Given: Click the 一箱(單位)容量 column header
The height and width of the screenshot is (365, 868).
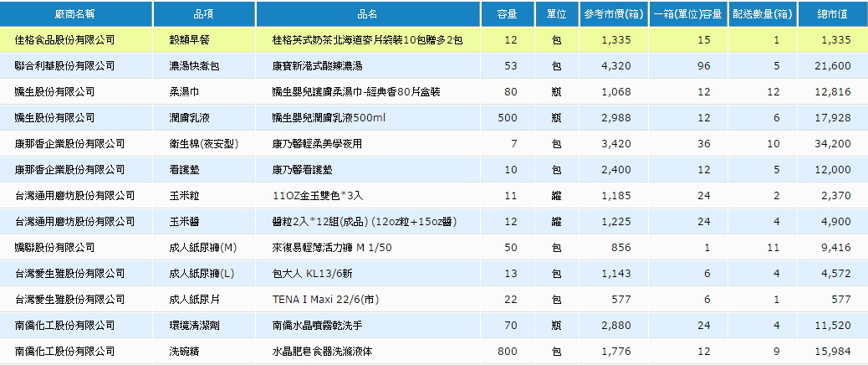Looking at the screenshot, I should coord(688,14).
